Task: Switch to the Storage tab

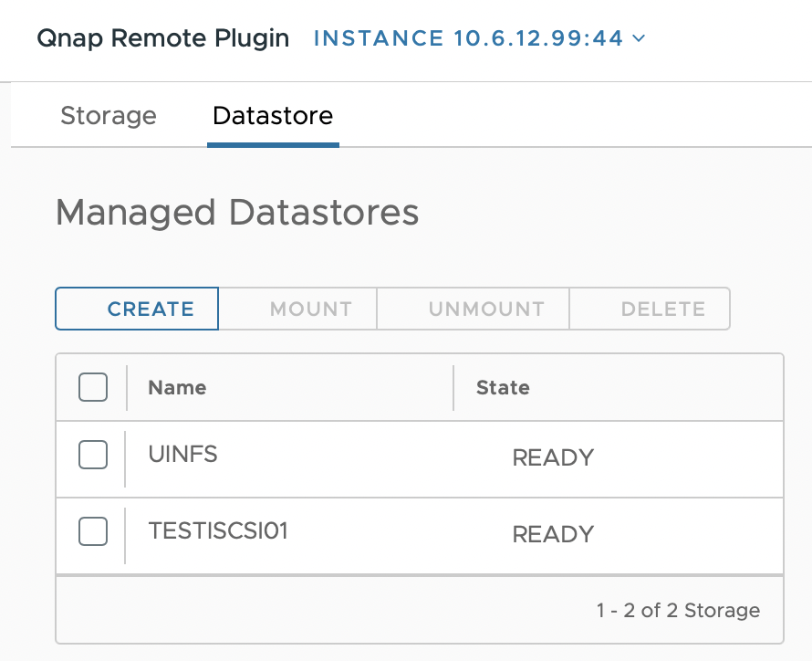Action: 109,116
